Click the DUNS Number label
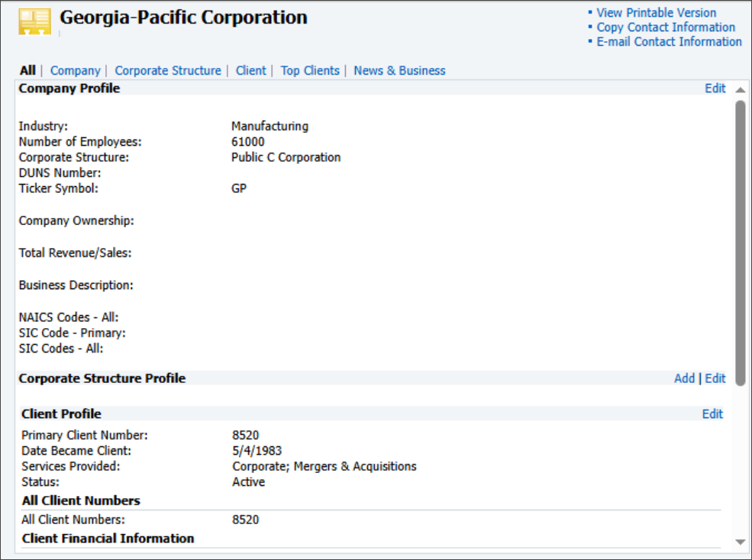Viewport: 752px width, 560px height. (60, 173)
